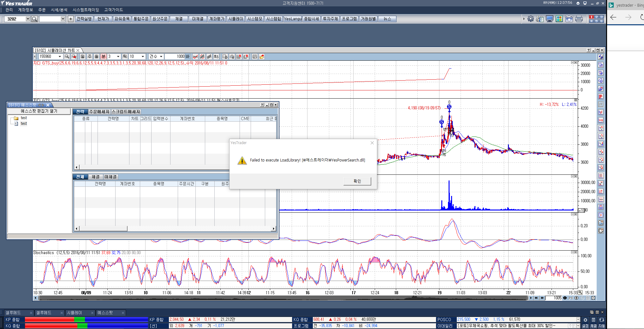The width and height of the screenshot is (644, 329).
Task: Toggle the 분 (minute) period button
Action: click(103, 57)
